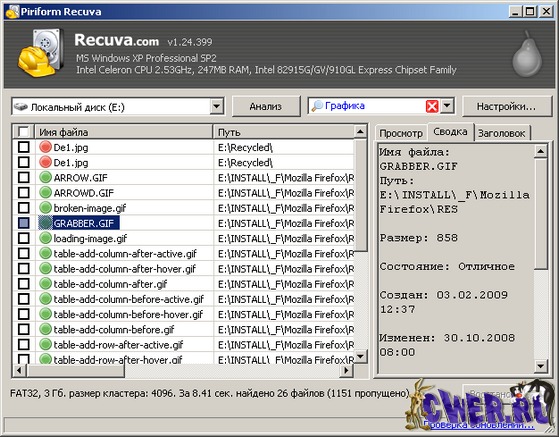This screenshot has width=559, height=437.
Task: Open Настройки... options button
Action: pyautogui.click(x=506, y=106)
